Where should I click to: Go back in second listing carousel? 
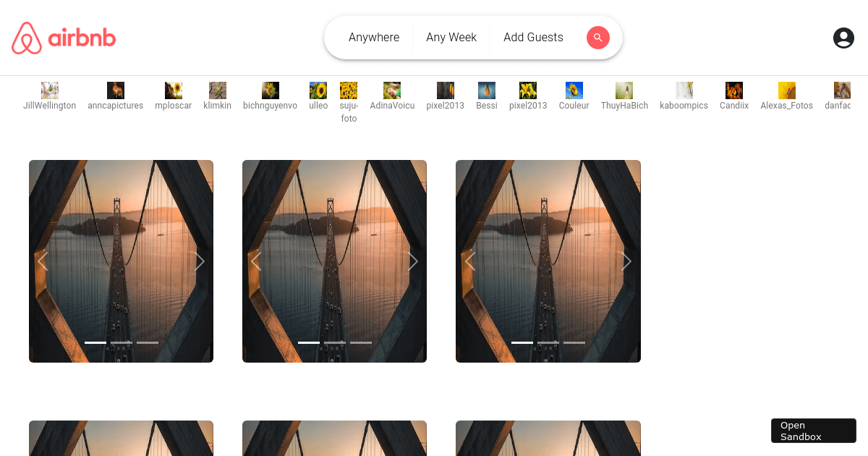coord(255,261)
